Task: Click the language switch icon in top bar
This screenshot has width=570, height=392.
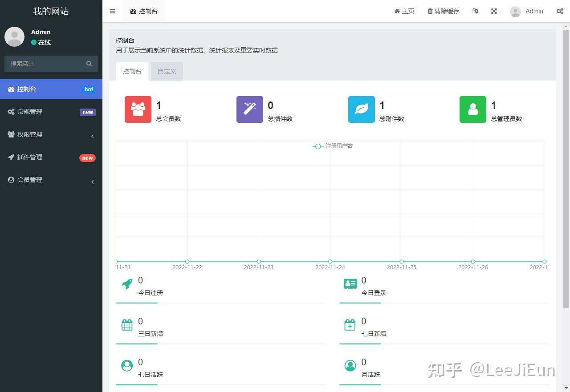Action: click(x=475, y=11)
